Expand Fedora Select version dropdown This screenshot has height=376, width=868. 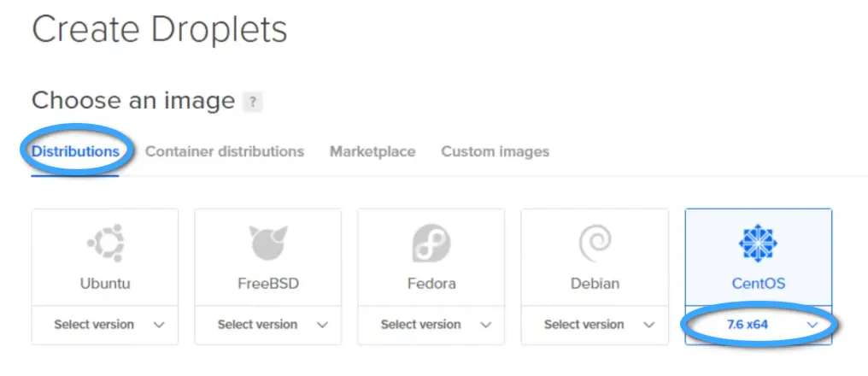click(431, 325)
